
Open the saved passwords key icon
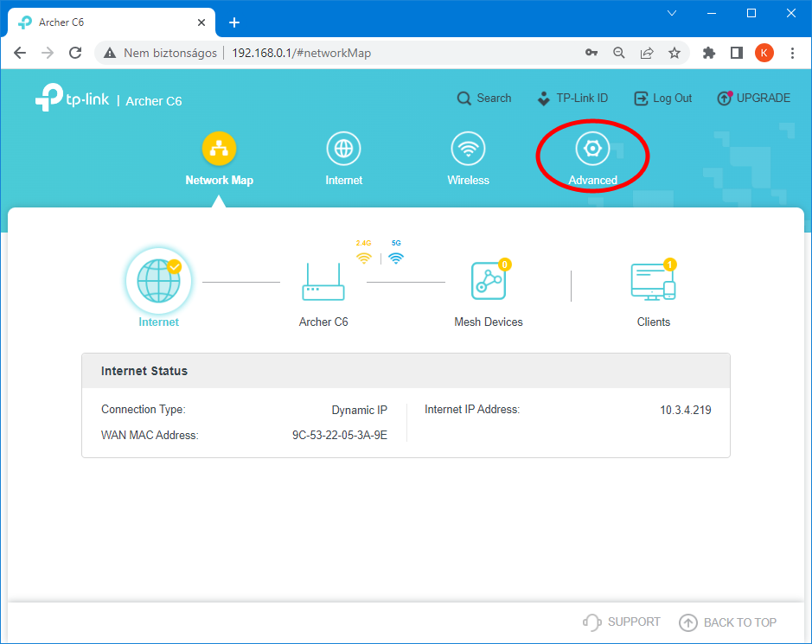pyautogui.click(x=591, y=53)
